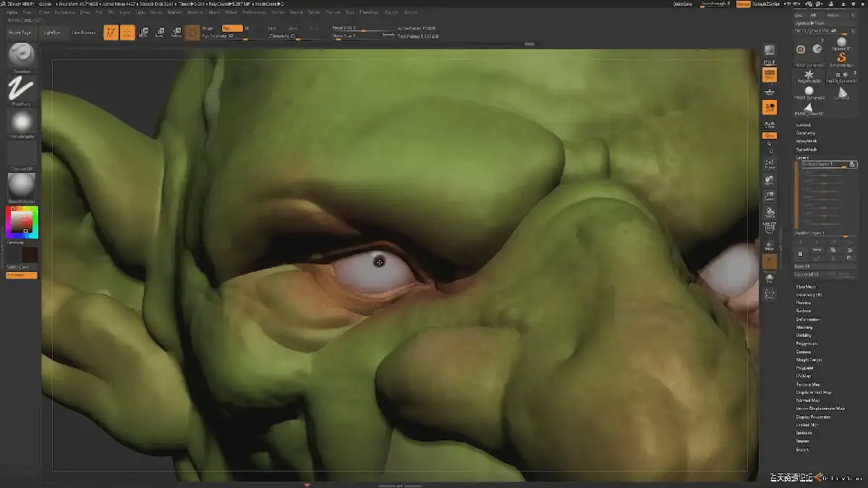Open the Color menu
868x488 pixels.
coord(45,12)
